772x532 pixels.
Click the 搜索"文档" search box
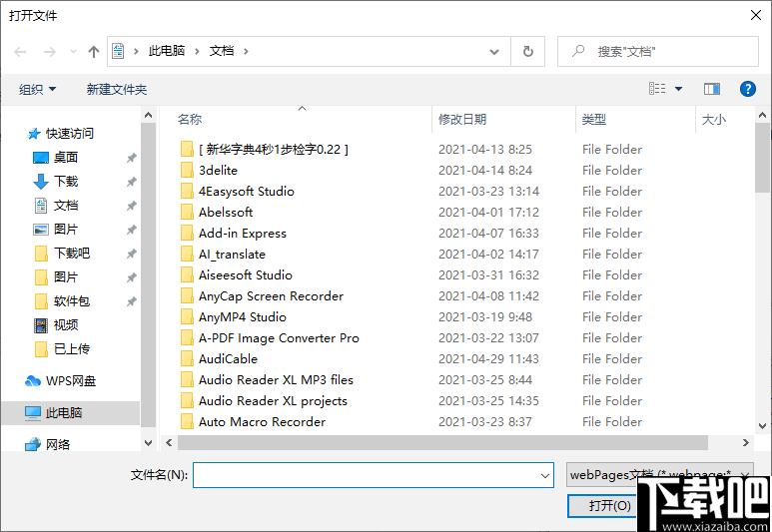click(x=658, y=51)
